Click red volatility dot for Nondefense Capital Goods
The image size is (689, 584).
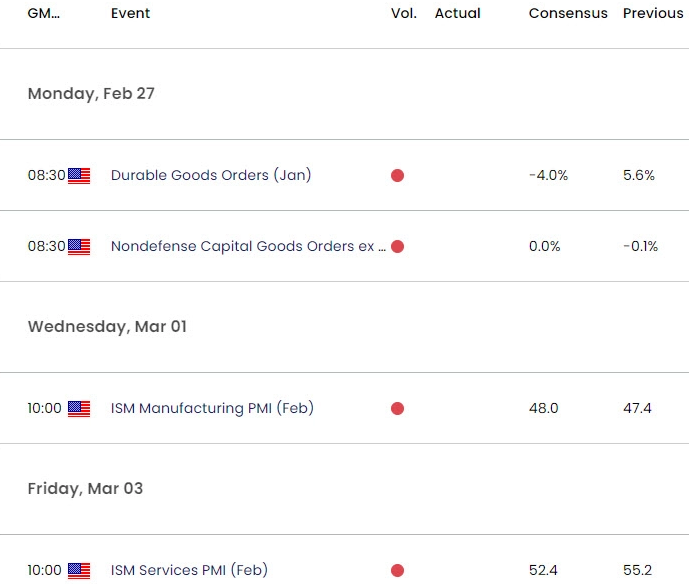click(397, 247)
